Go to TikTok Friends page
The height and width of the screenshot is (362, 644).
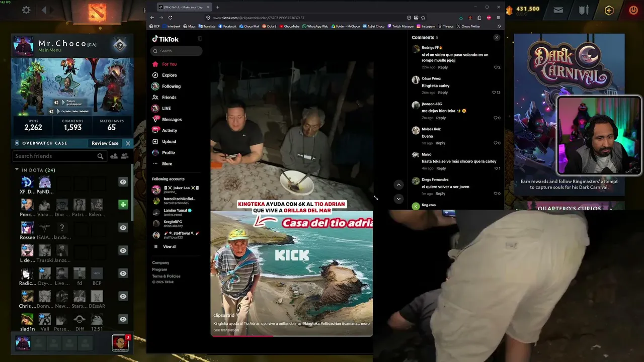click(x=169, y=98)
